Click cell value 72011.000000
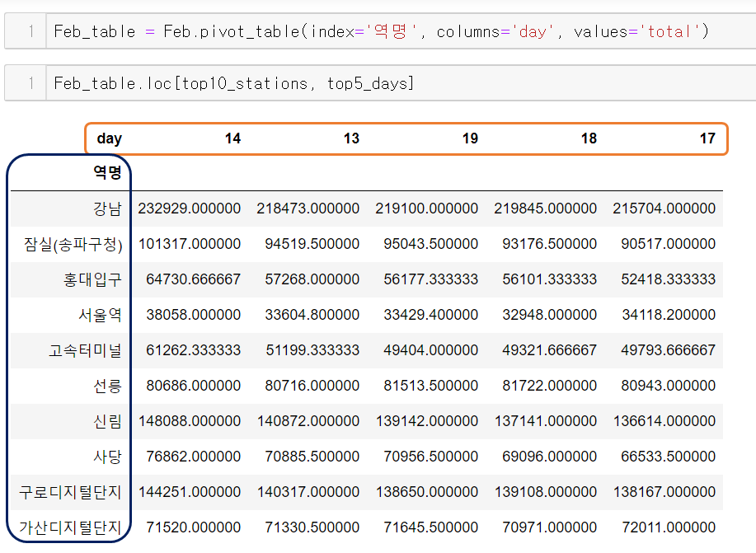The image size is (756, 553). [669, 527]
